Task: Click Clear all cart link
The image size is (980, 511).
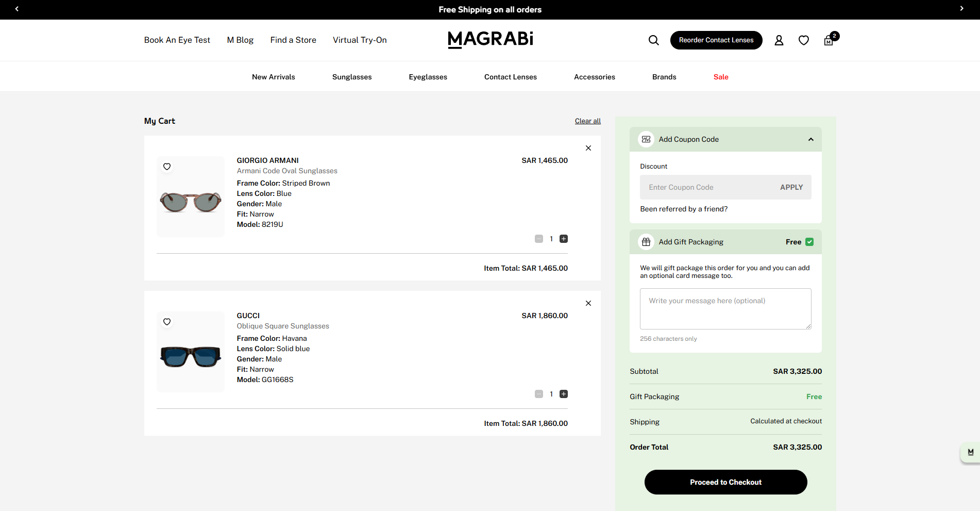Action: coord(588,121)
